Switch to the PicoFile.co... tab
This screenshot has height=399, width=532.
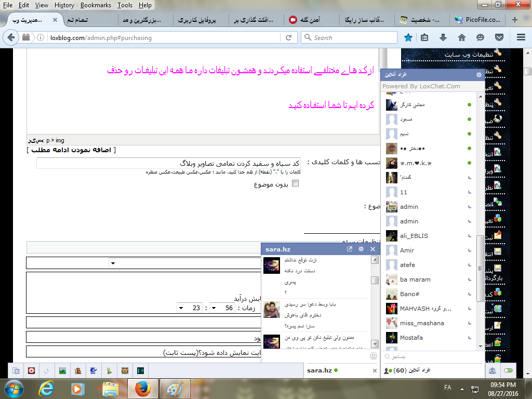(x=477, y=20)
